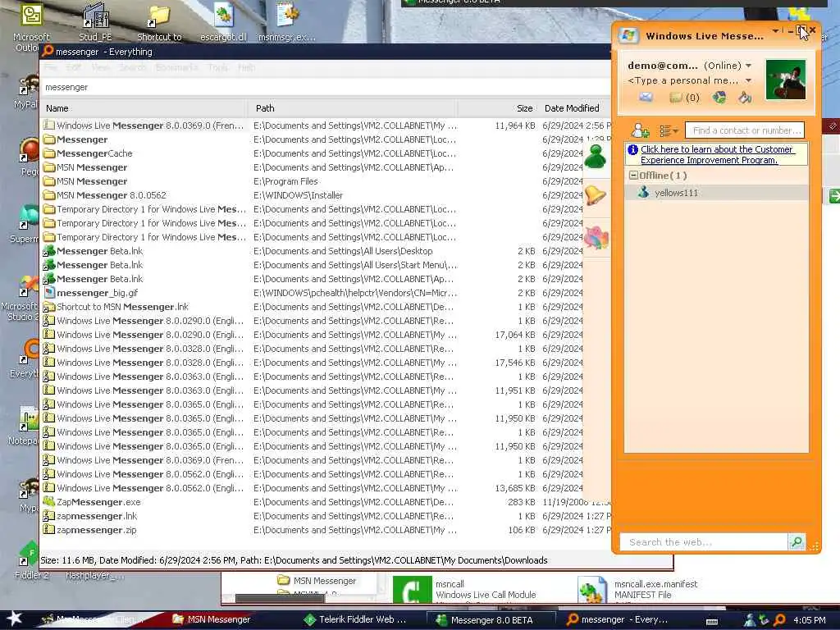Screen dimensions: 840x630
Task: Click the ZapMessenger.exe file icon
Action: click(48, 502)
